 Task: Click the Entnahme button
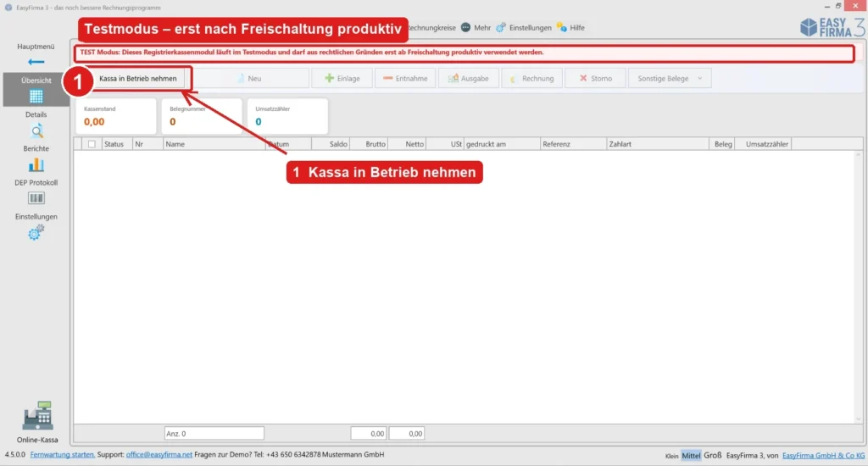(405, 79)
